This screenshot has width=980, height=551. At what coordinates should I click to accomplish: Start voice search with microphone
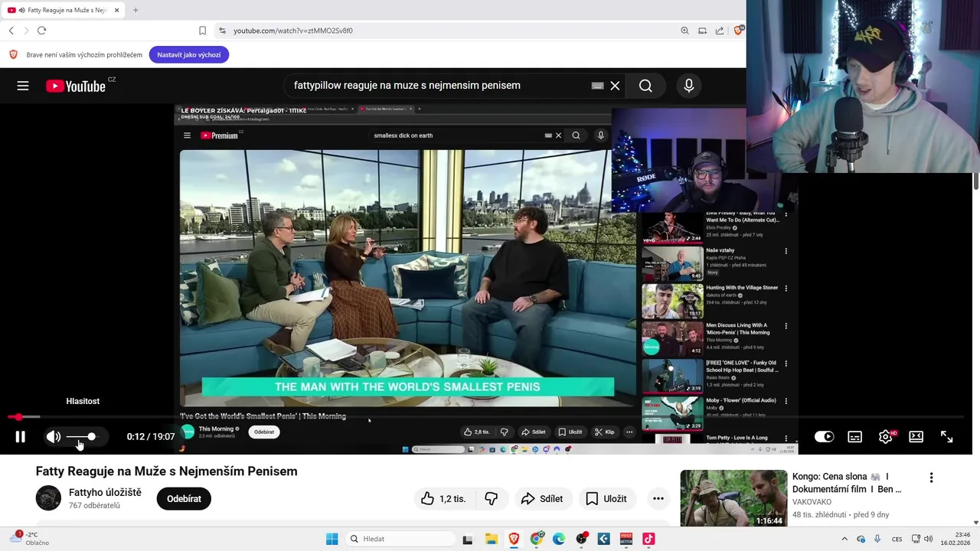pyautogui.click(x=689, y=86)
